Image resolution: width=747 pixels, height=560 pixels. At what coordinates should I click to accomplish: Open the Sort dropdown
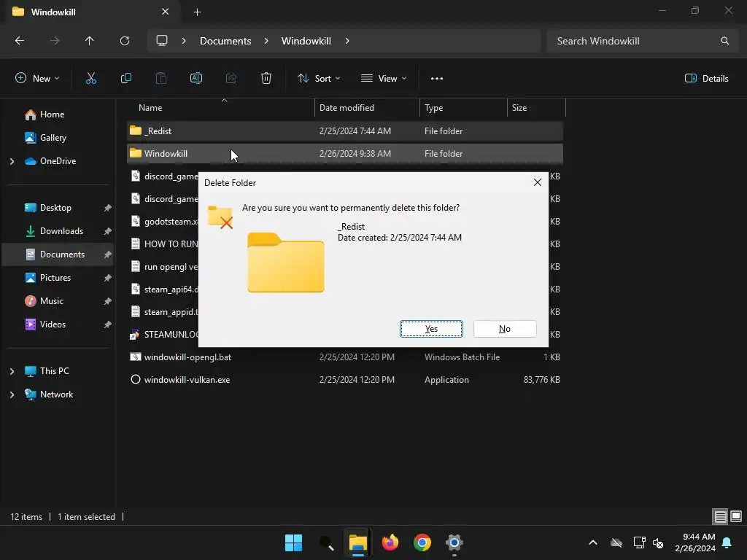coord(319,79)
